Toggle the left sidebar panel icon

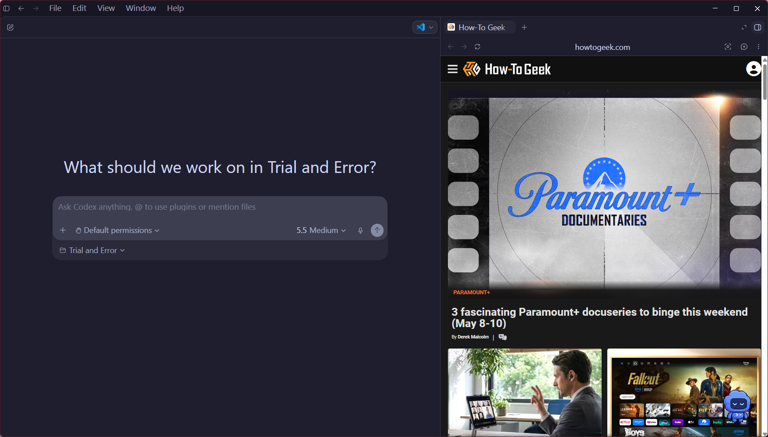point(6,8)
